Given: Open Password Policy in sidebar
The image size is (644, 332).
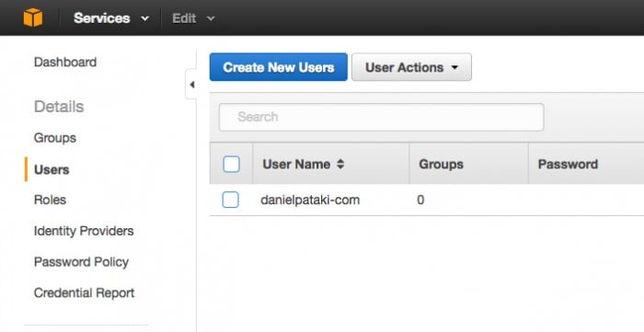Looking at the screenshot, I should tap(81, 262).
